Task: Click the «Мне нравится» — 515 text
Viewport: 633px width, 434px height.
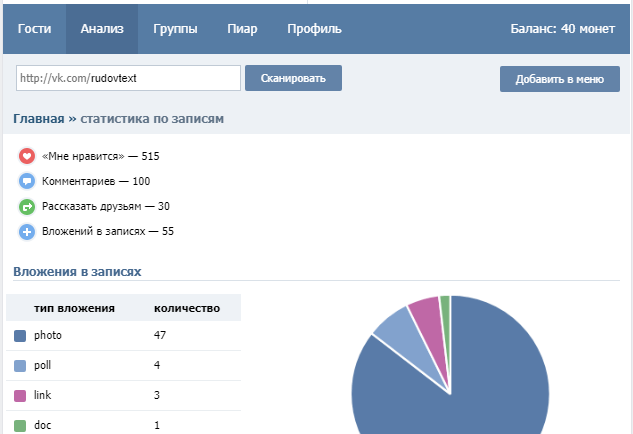Action: coord(101,156)
